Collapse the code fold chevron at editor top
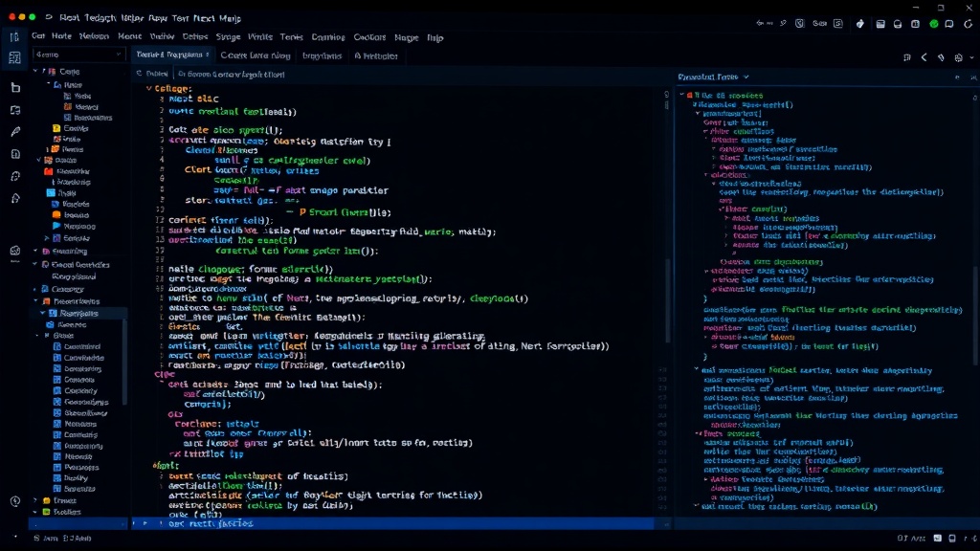Viewport: 980px width, 551px height. coord(148,89)
